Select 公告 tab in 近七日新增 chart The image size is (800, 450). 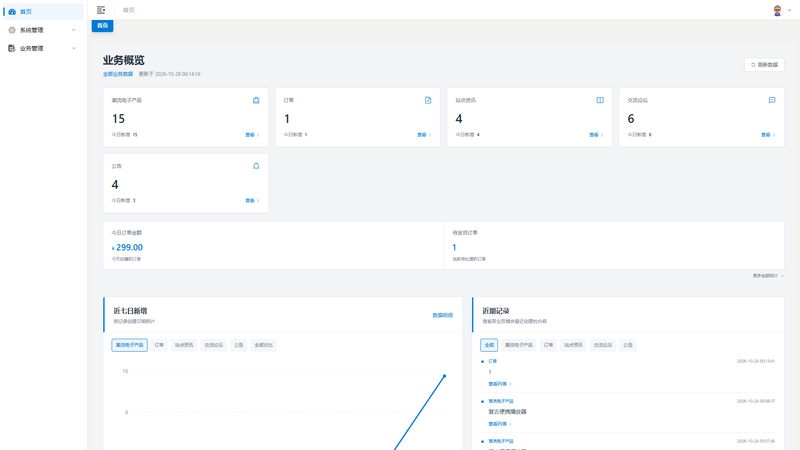click(239, 345)
